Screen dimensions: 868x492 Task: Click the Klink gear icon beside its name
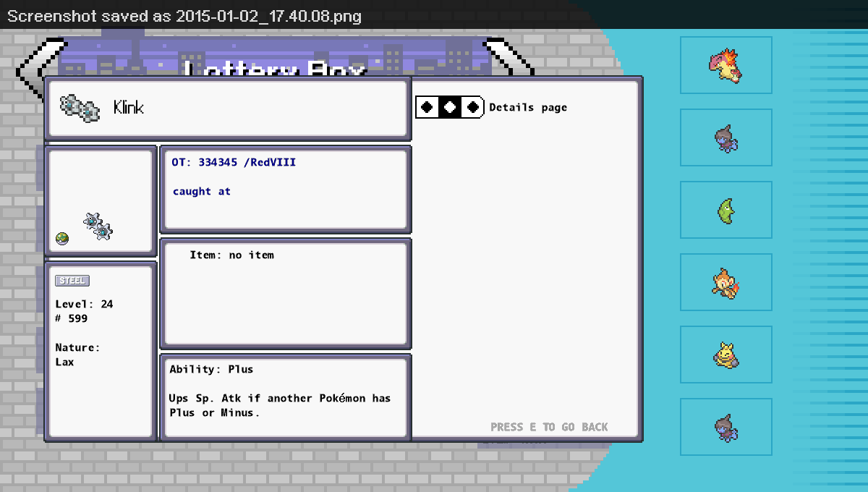(x=80, y=108)
